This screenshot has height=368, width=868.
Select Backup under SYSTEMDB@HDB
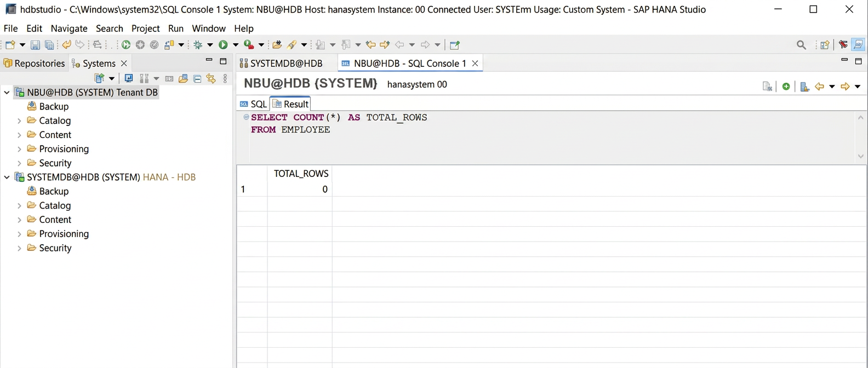(48, 192)
